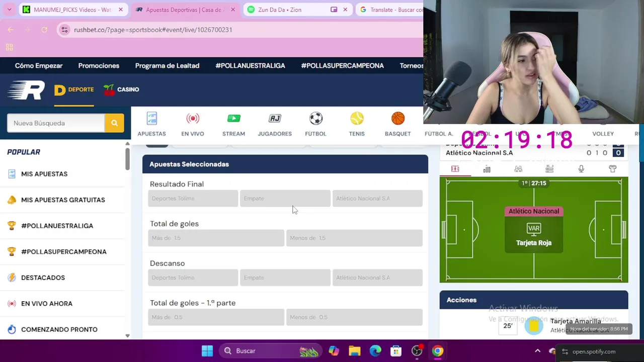
Task: Open the pitch view tab in match tracker
Action: [455, 169]
